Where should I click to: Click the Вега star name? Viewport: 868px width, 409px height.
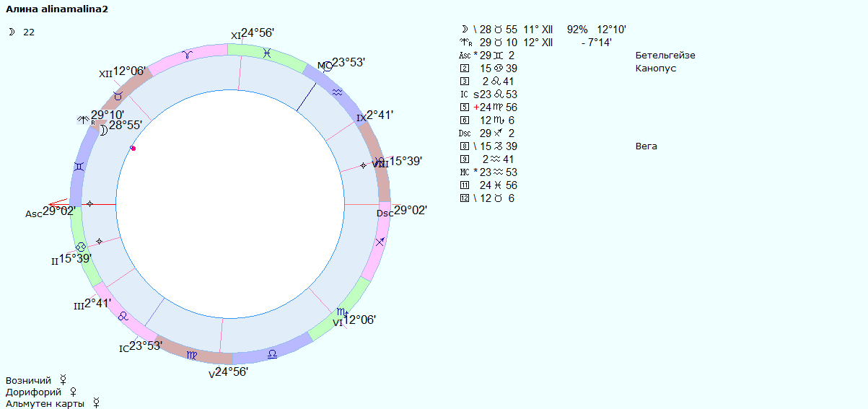646,146
